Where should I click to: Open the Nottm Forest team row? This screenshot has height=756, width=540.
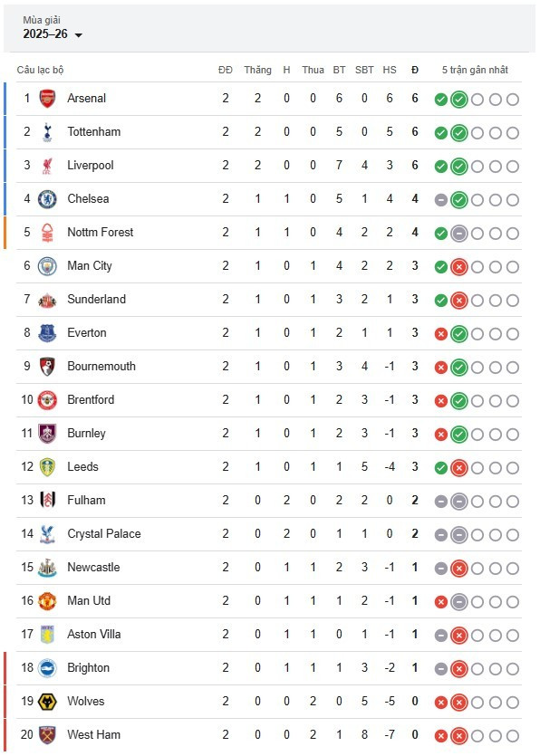tap(269, 233)
